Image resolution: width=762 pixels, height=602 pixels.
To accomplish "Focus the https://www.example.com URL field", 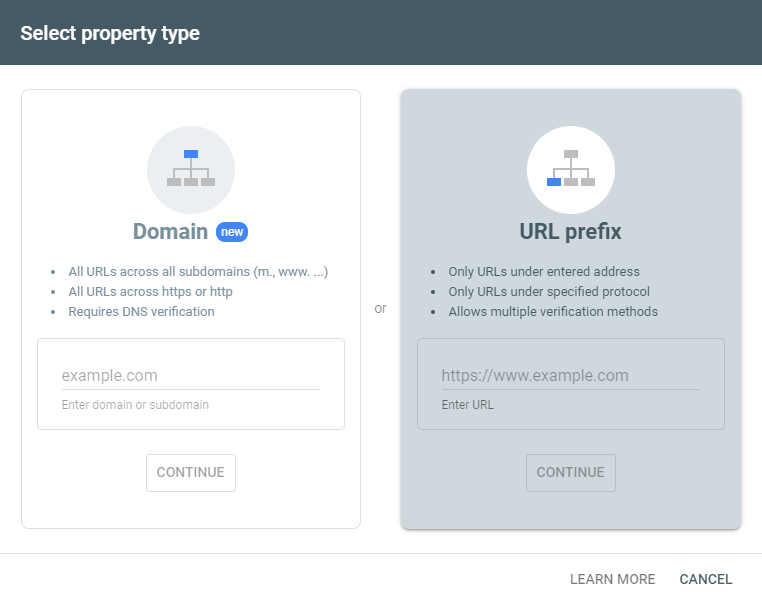I will [571, 376].
